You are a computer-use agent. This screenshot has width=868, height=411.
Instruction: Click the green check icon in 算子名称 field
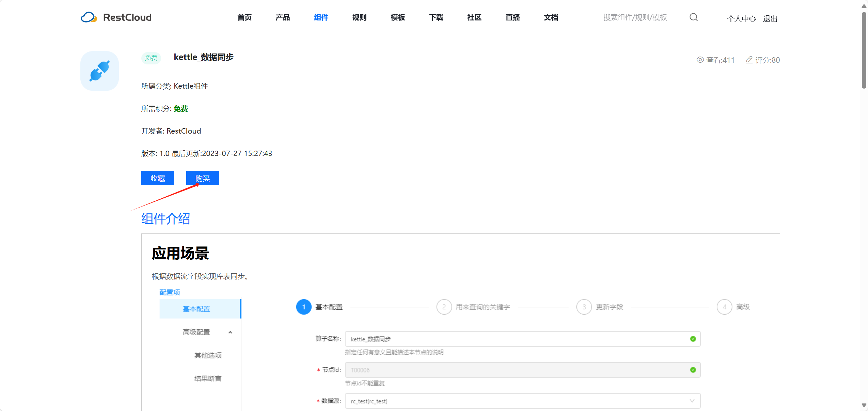tap(693, 339)
